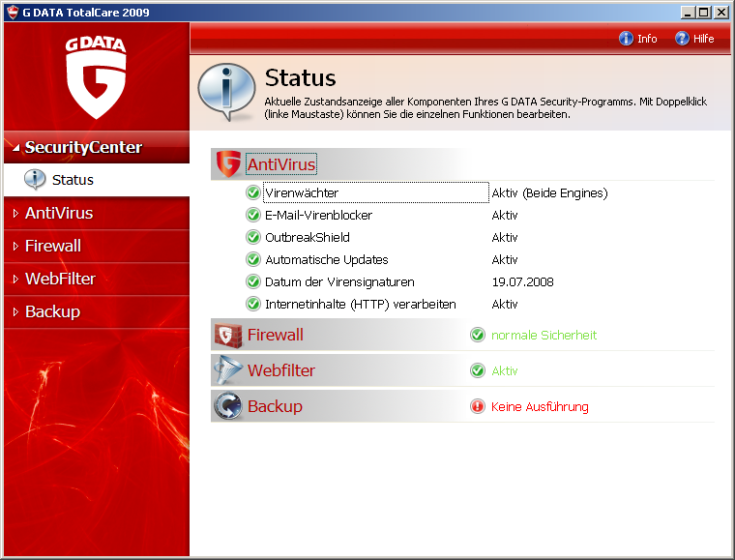Expand the Backup sidebar arrow
The image size is (735, 560).
click(x=15, y=312)
